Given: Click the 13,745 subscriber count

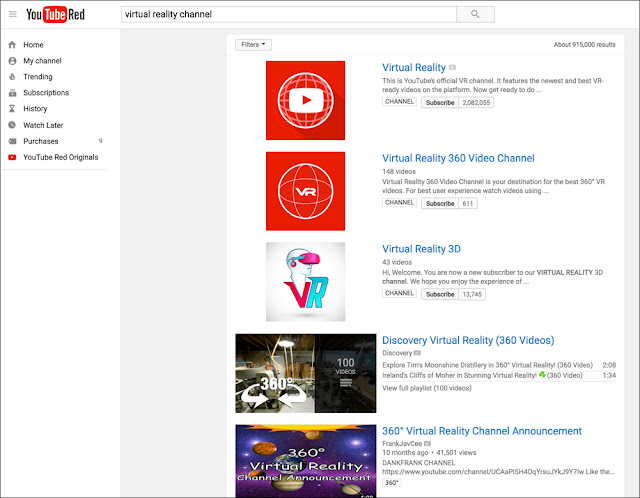Looking at the screenshot, I should click(x=472, y=294).
